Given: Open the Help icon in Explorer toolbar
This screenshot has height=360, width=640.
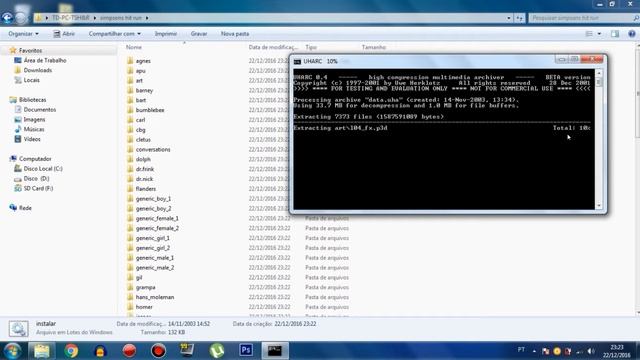Looking at the screenshot, I should (632, 34).
